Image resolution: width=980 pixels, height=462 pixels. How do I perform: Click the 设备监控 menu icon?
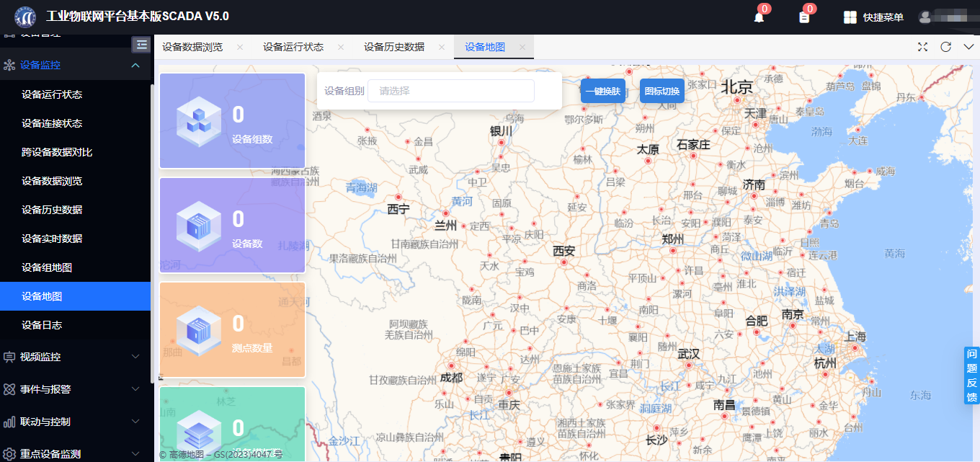click(9, 65)
